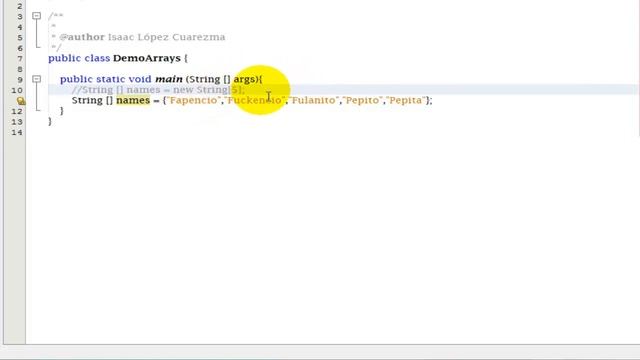Collapse the main method fold at line 9
This screenshot has width=640, height=360.
pyautogui.click(x=36, y=79)
